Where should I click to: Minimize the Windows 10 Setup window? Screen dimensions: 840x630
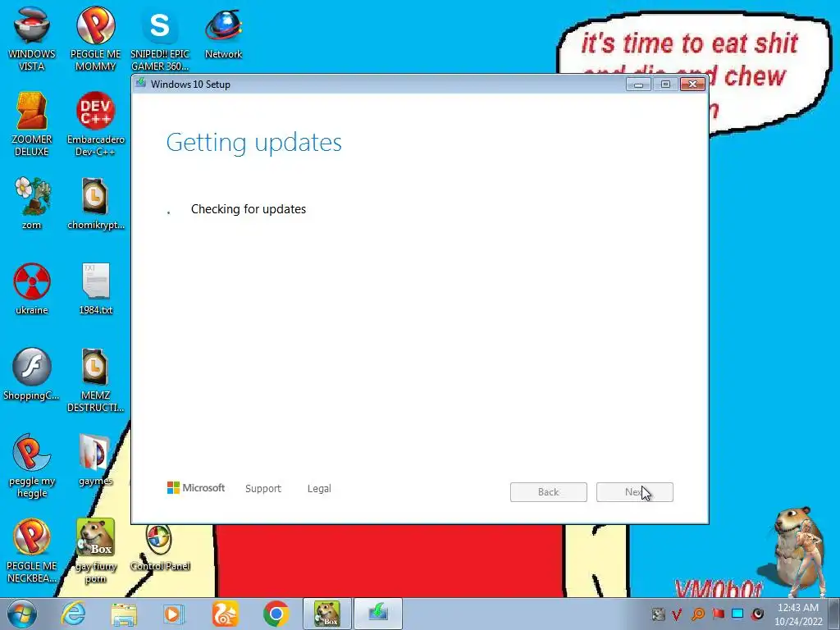tap(638, 84)
